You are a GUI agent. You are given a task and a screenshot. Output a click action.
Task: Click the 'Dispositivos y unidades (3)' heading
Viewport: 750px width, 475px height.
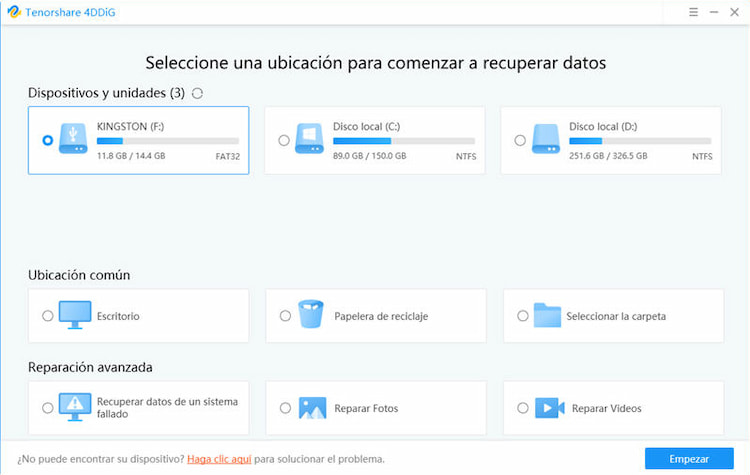coord(106,93)
